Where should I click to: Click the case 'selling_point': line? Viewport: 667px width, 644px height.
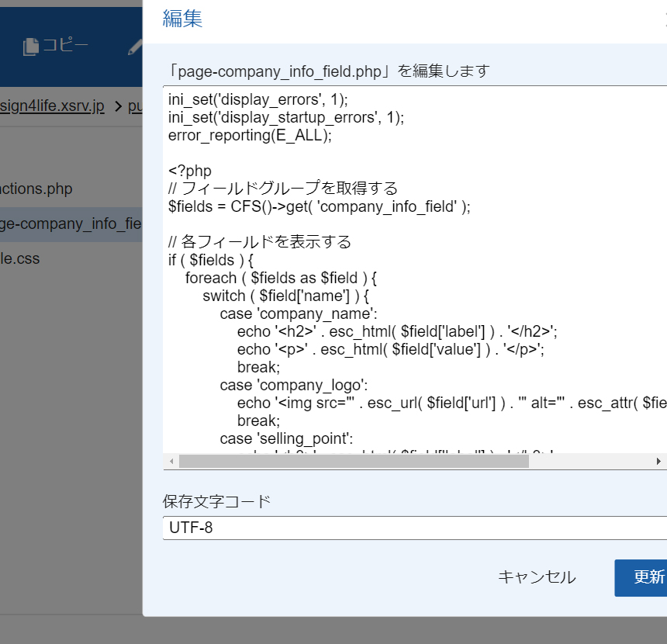286,438
